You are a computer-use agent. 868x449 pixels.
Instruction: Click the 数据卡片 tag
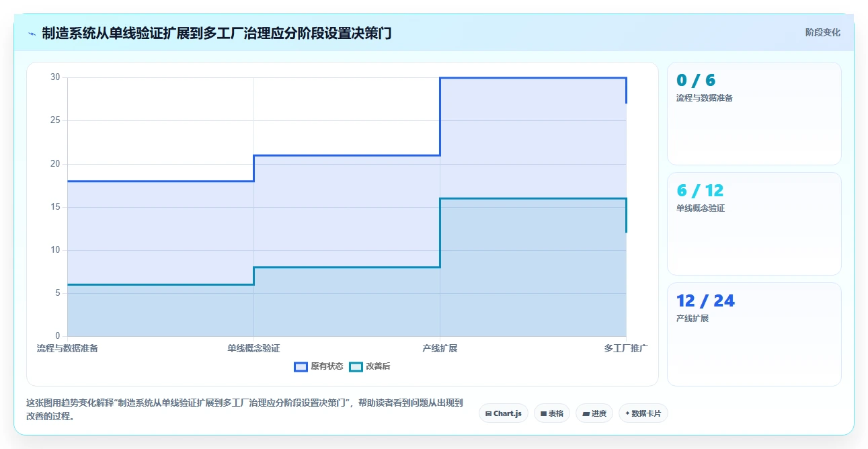pyautogui.click(x=643, y=413)
